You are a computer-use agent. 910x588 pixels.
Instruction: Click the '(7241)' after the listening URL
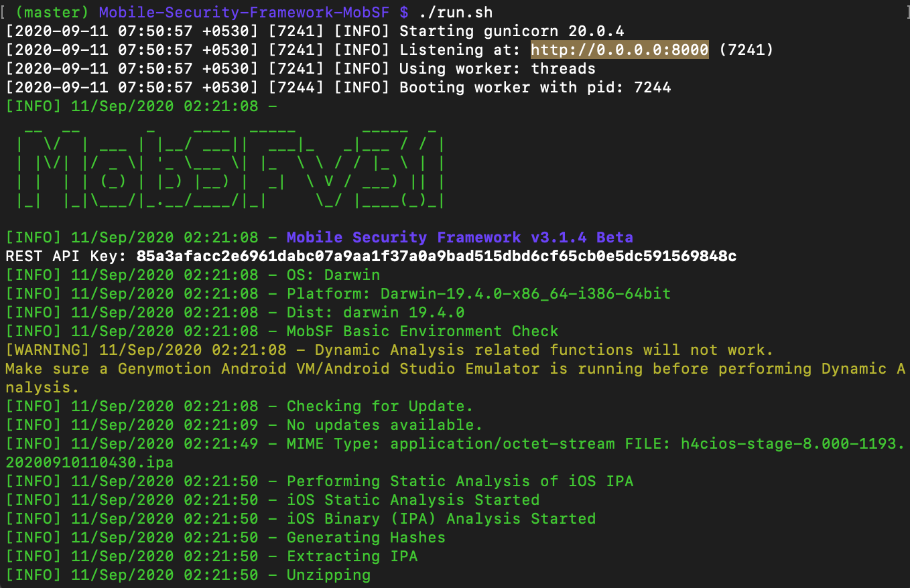click(746, 50)
